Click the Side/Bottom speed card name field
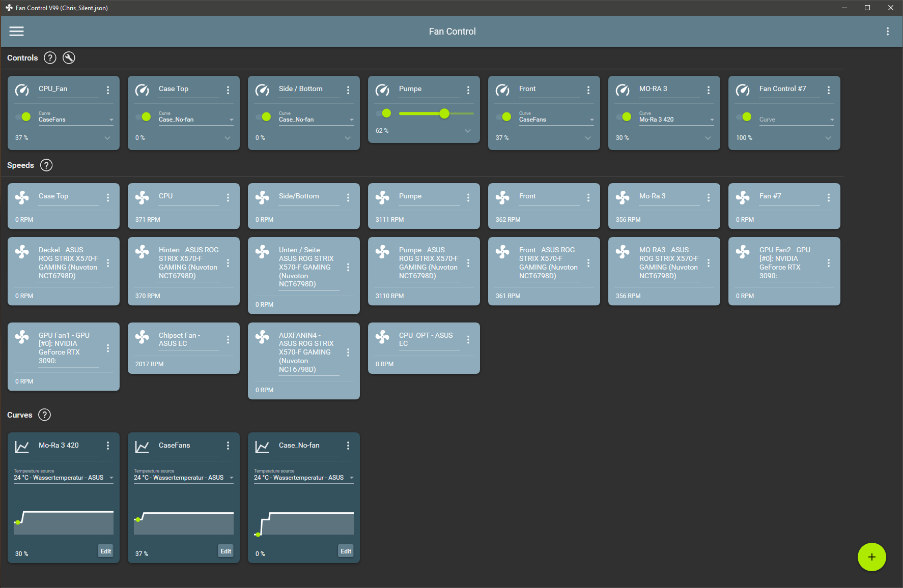 pyautogui.click(x=309, y=197)
